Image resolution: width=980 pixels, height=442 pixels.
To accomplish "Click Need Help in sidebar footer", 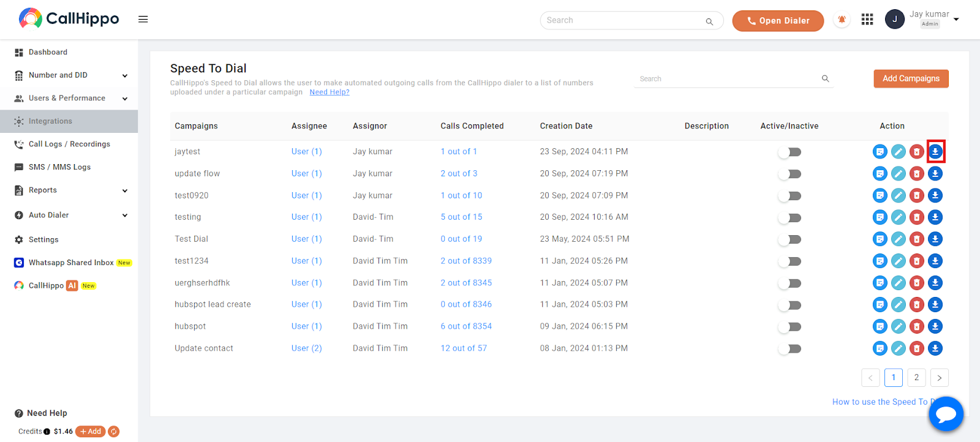I will coord(41,413).
